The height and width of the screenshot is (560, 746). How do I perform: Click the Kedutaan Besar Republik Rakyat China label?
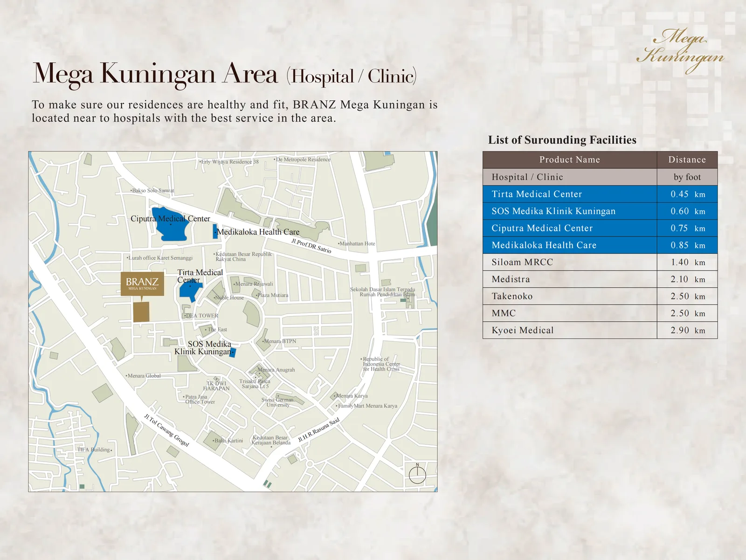(242, 257)
